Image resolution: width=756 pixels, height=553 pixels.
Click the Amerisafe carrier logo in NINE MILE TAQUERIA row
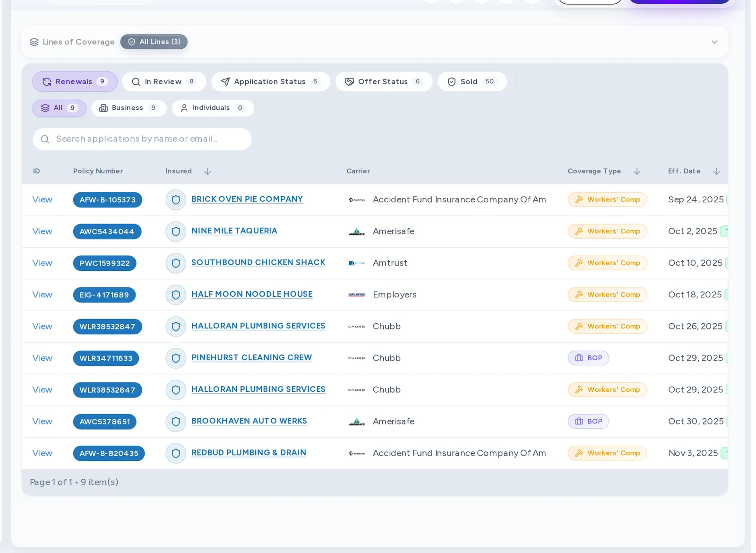coord(357,232)
